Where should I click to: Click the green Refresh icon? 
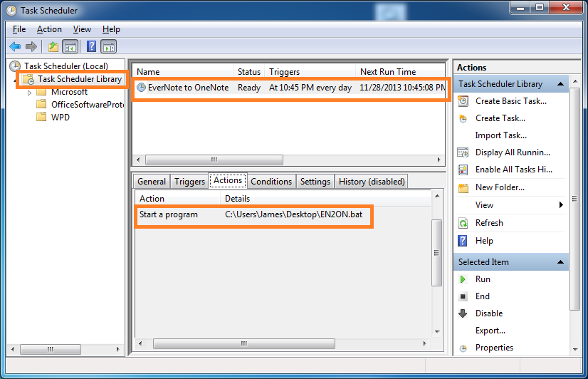(x=463, y=223)
